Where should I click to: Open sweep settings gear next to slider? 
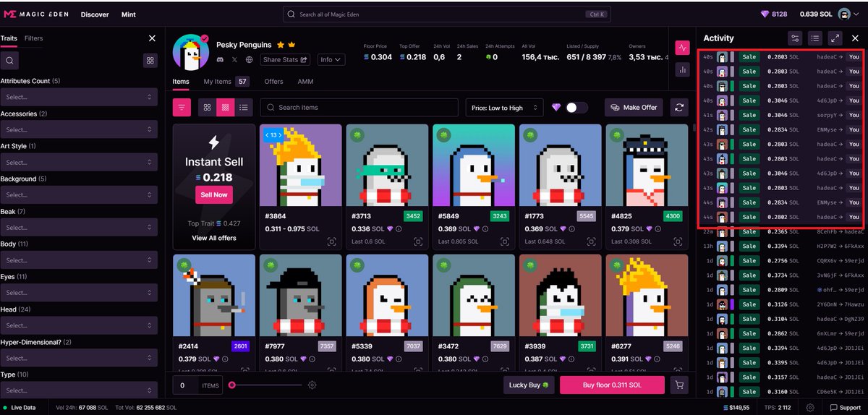pyautogui.click(x=312, y=385)
